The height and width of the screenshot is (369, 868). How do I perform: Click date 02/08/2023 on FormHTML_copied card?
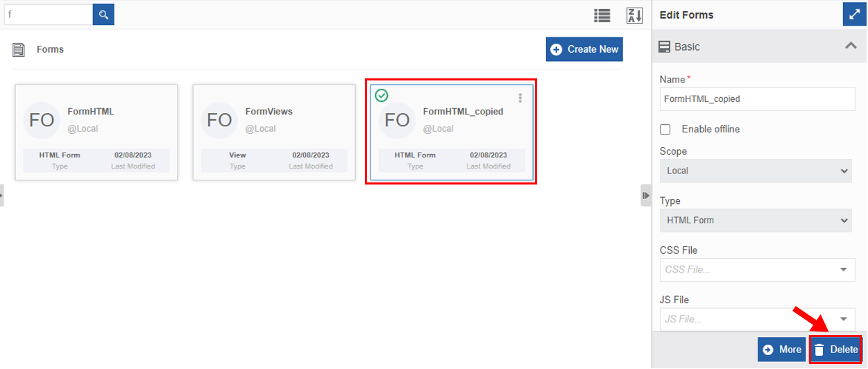[x=488, y=155]
